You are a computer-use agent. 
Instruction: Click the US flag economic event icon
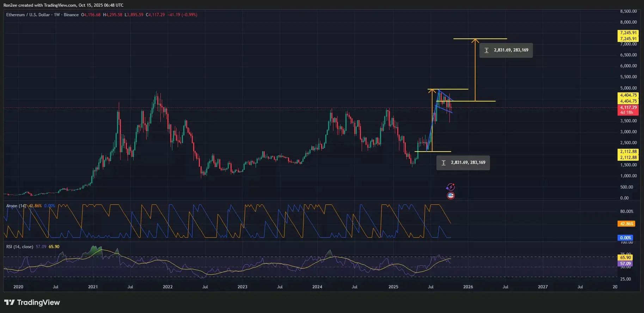point(450,196)
